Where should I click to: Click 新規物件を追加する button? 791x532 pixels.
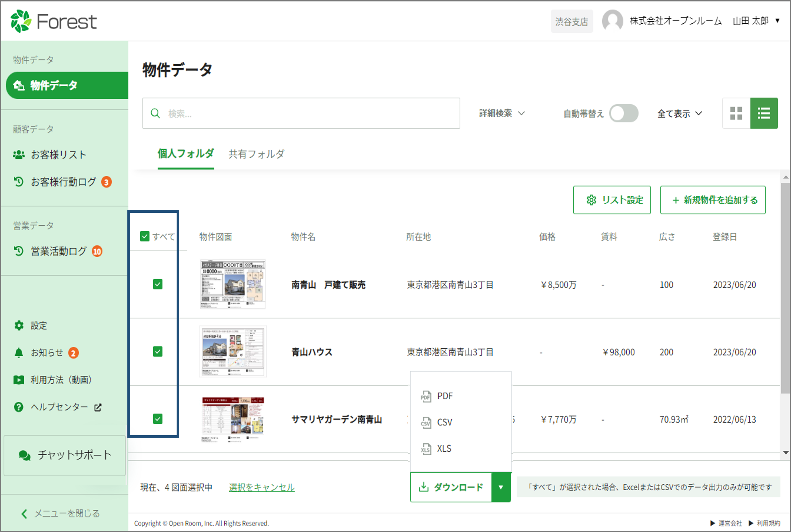[x=713, y=200]
